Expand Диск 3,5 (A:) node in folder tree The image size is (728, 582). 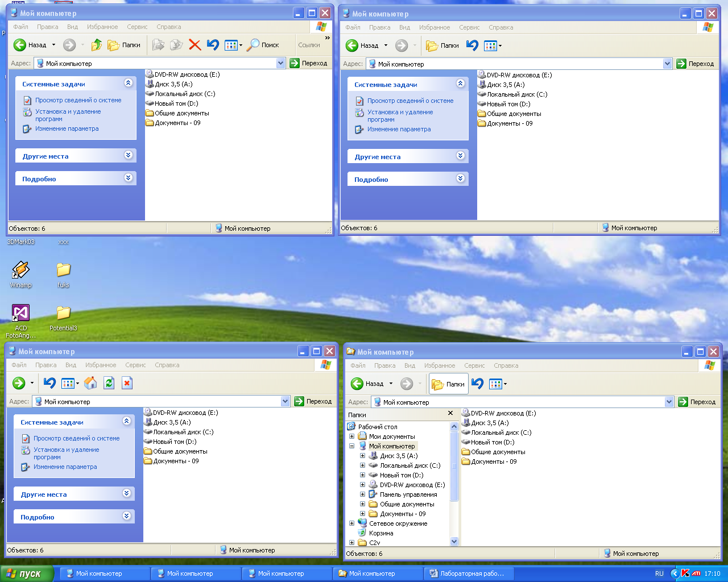(362, 456)
